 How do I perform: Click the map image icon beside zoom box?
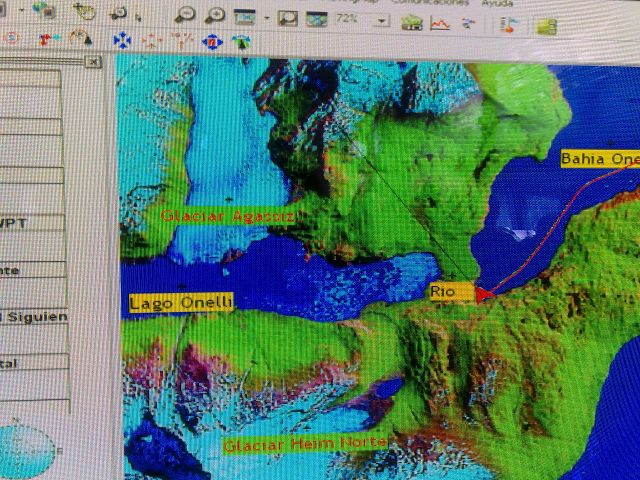point(317,19)
